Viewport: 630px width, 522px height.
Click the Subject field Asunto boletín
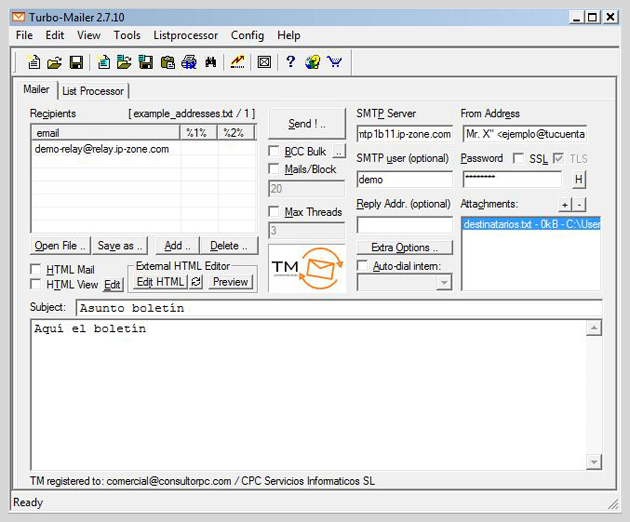pyautogui.click(x=339, y=308)
